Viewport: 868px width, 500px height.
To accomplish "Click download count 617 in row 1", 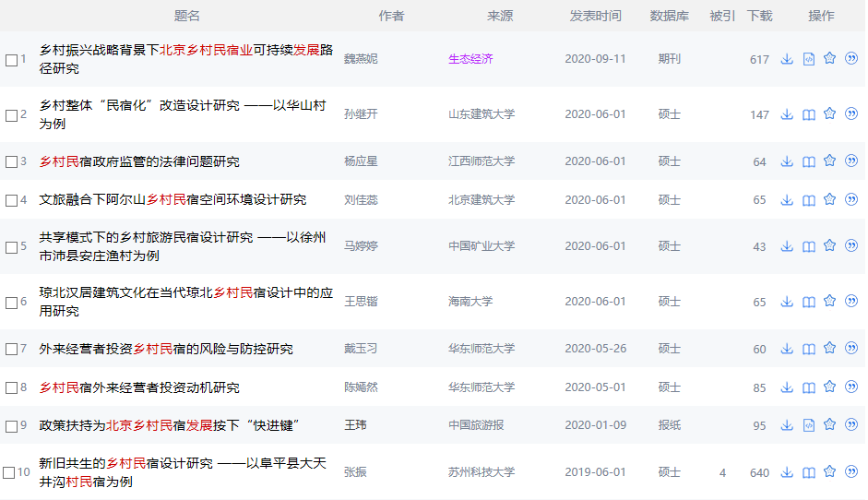I will click(x=759, y=60).
